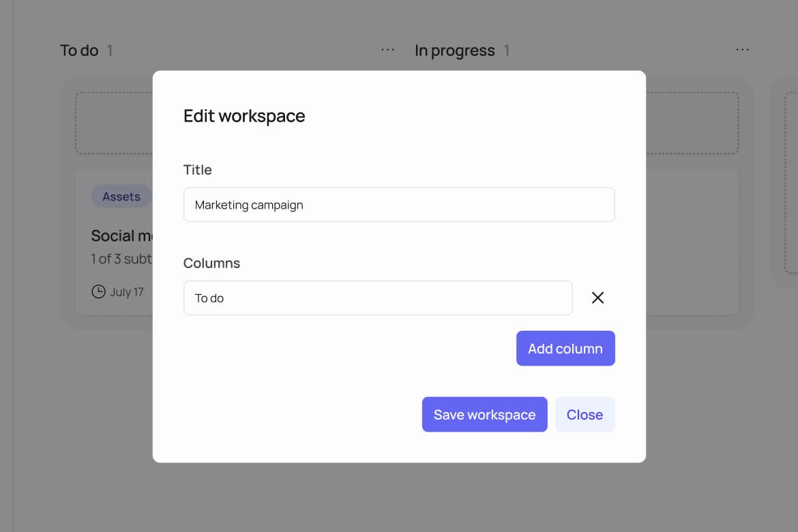Dismiss the dialog with the Close button
This screenshot has width=798, height=532.
point(585,415)
